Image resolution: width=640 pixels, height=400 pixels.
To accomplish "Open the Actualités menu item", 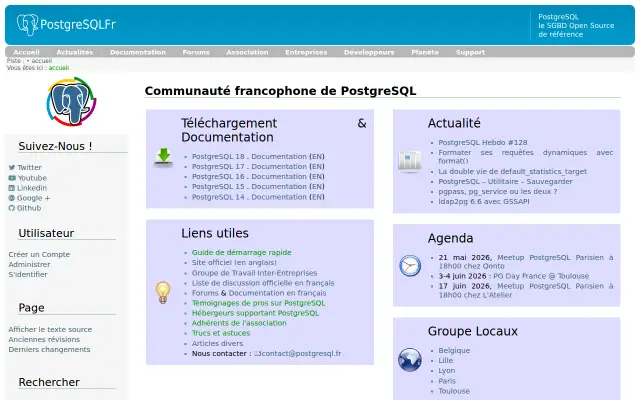I will tap(75, 52).
